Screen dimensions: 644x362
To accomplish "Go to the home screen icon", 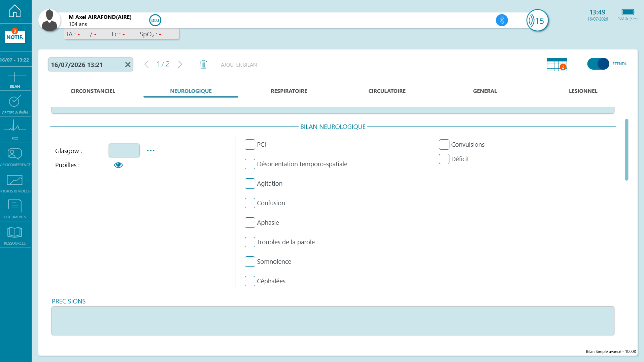I will point(15,11).
